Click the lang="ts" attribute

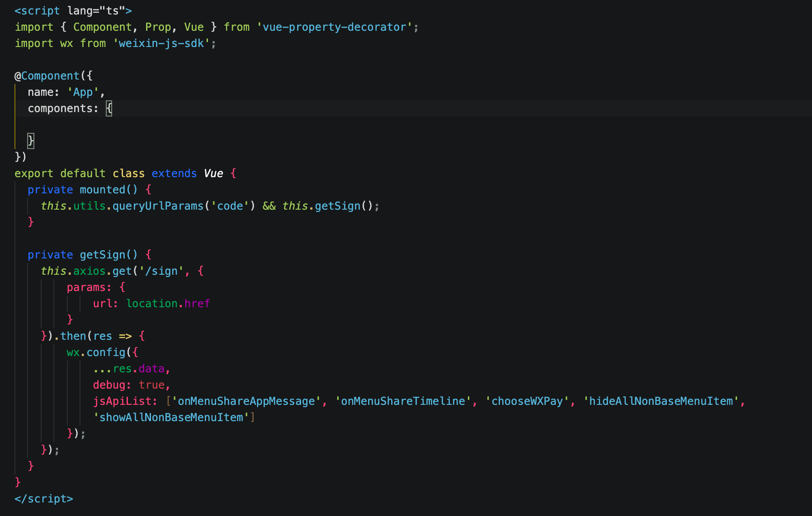pyautogui.click(x=96, y=11)
